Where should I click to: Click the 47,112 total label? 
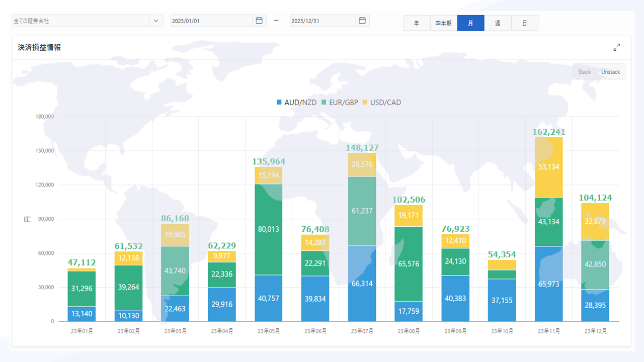point(82,262)
